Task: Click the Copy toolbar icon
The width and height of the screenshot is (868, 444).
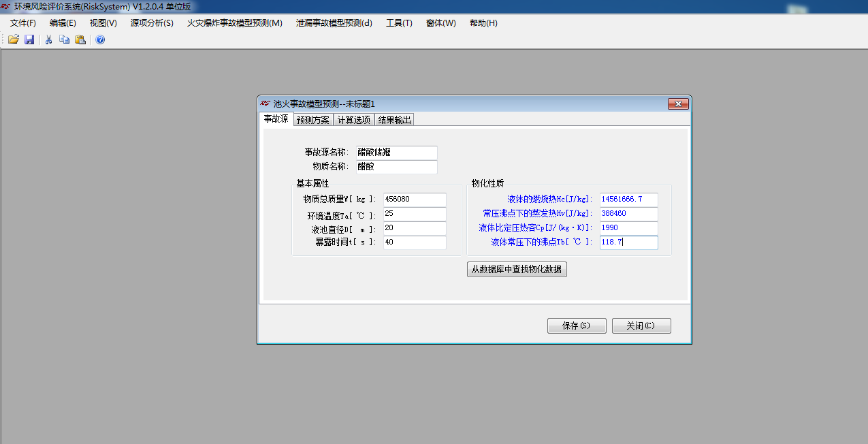Action: click(x=65, y=40)
